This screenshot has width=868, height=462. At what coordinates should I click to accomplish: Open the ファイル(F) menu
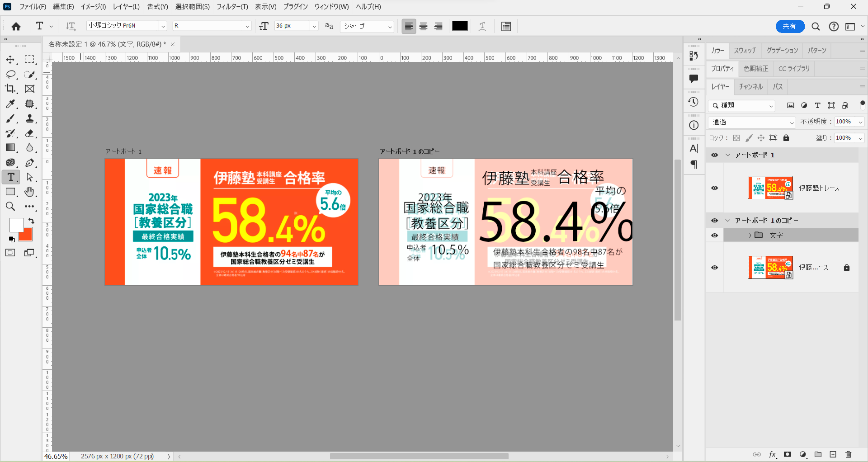coord(33,7)
